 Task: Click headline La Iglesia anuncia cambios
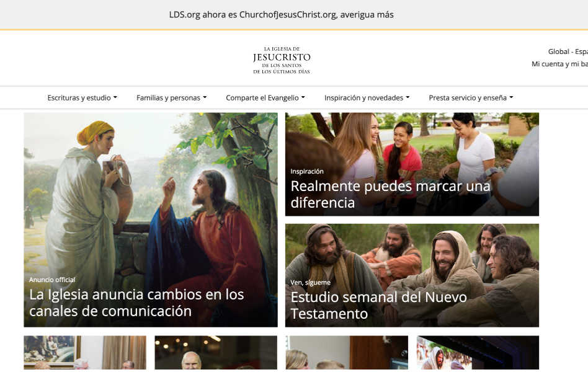[136, 303]
